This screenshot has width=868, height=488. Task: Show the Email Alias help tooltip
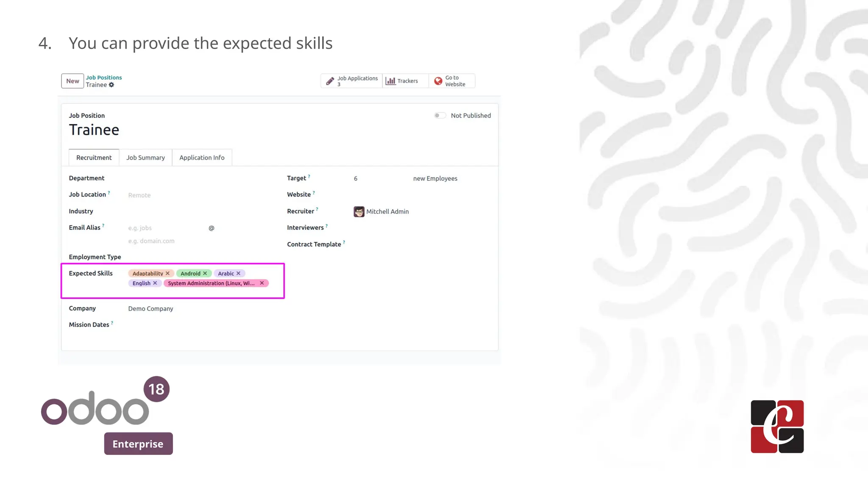point(103,225)
